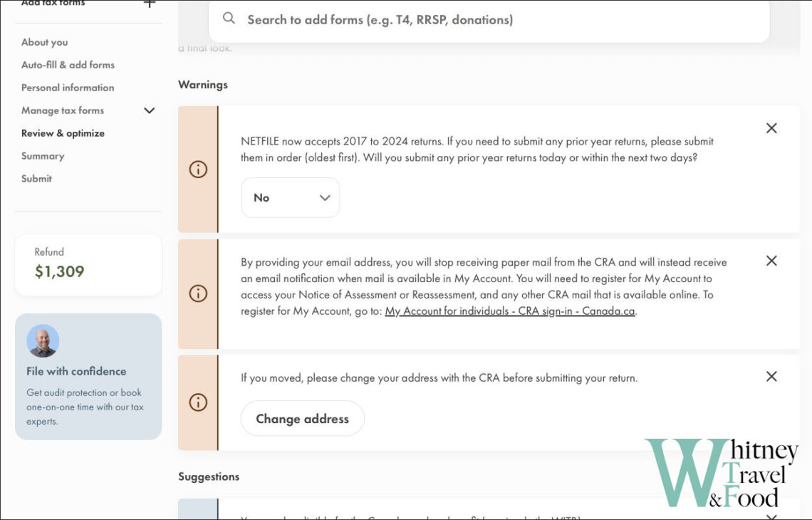The height and width of the screenshot is (520, 812).
Task: Click the magnifying glass search icon
Action: pyautogui.click(x=229, y=19)
